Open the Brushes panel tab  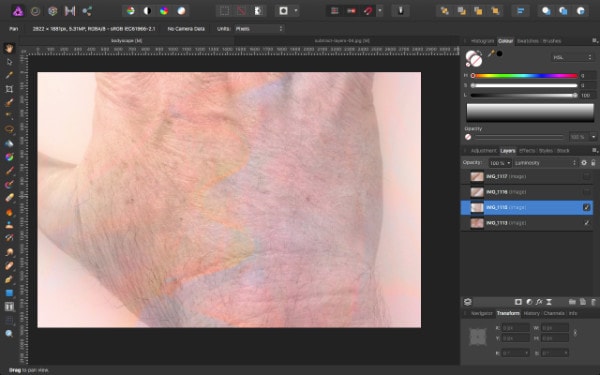pyautogui.click(x=552, y=41)
